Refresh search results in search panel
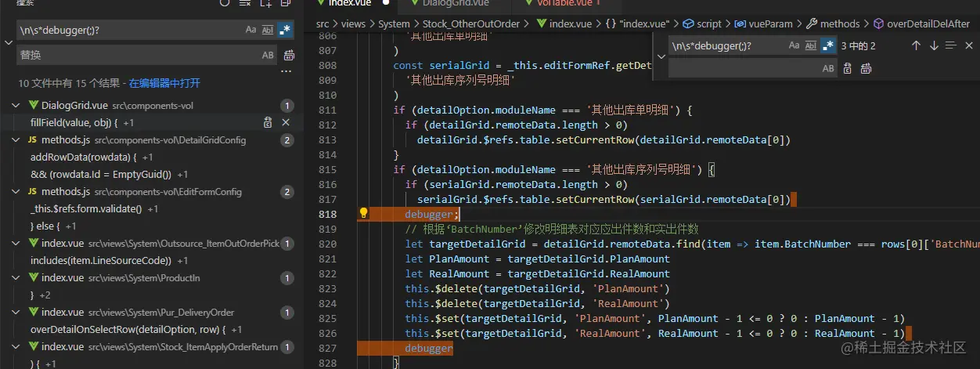 [225, 3]
